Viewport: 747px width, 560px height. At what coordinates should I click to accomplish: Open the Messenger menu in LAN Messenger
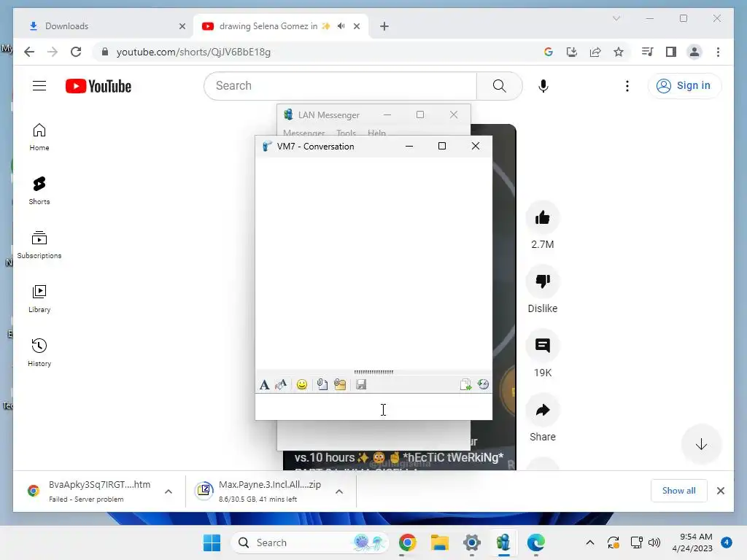coord(304,133)
